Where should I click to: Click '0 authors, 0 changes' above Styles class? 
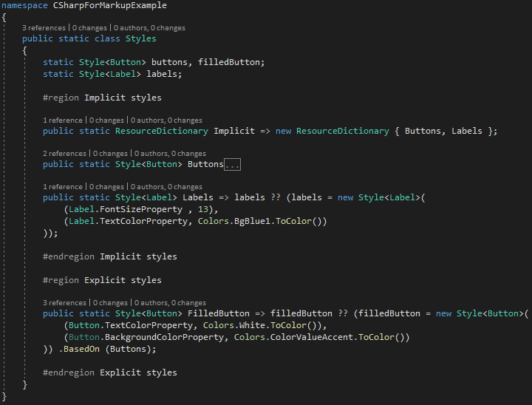149,28
